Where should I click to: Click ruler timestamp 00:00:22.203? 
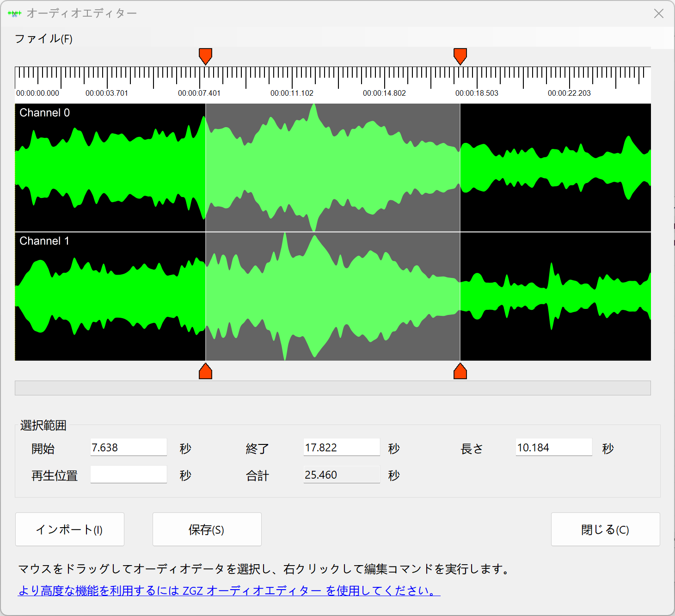tap(569, 93)
